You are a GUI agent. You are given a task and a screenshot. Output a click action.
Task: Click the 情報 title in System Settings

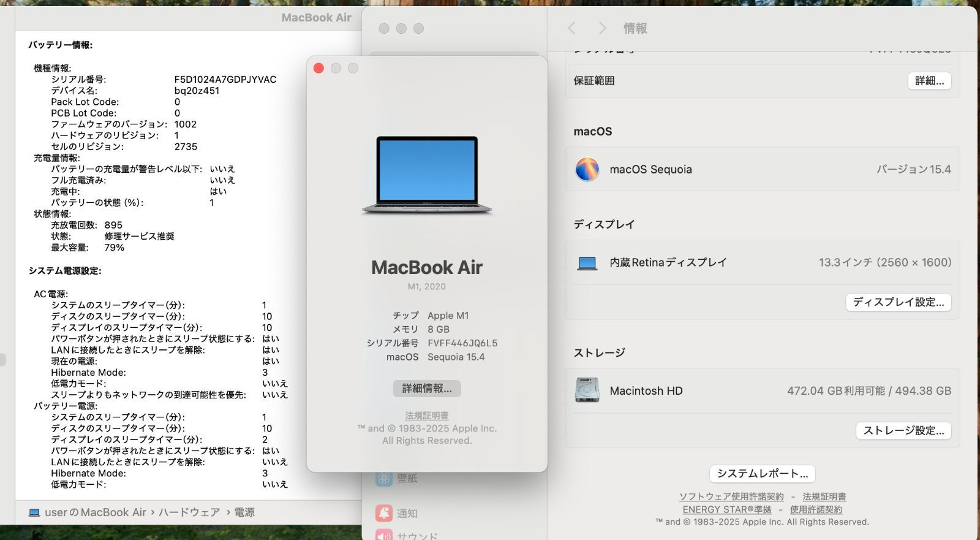click(635, 28)
